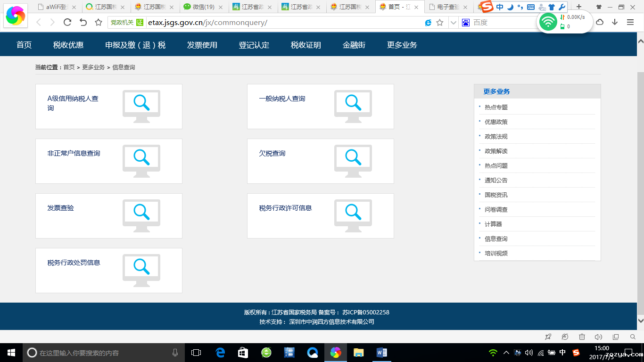Open the 一般纳税人查询 link
The width and height of the screenshot is (644, 362).
point(282,99)
